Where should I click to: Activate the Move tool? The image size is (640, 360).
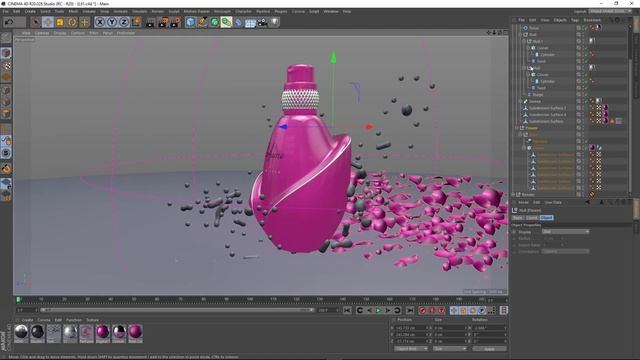tap(48, 22)
